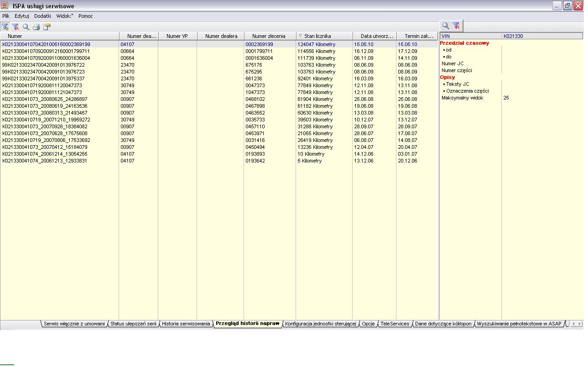
Task: Open the Plik menu
Action: tap(6, 16)
